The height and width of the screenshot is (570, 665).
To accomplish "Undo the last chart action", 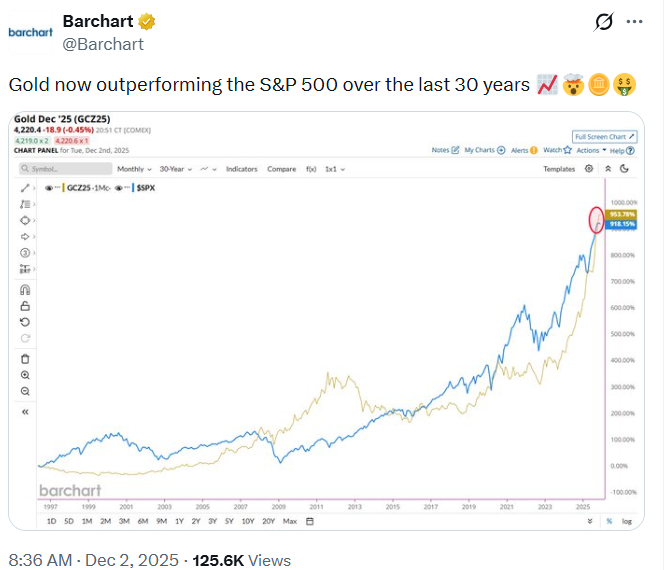I will (25, 322).
